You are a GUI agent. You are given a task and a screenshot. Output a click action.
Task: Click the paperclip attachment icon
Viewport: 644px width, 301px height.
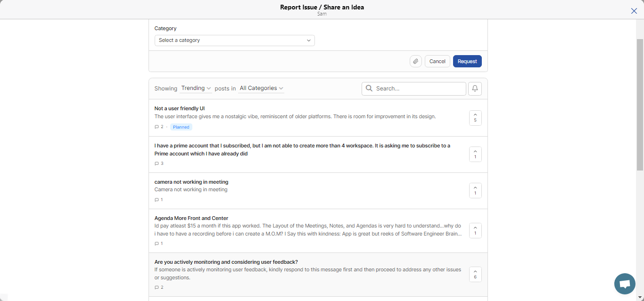[415, 61]
